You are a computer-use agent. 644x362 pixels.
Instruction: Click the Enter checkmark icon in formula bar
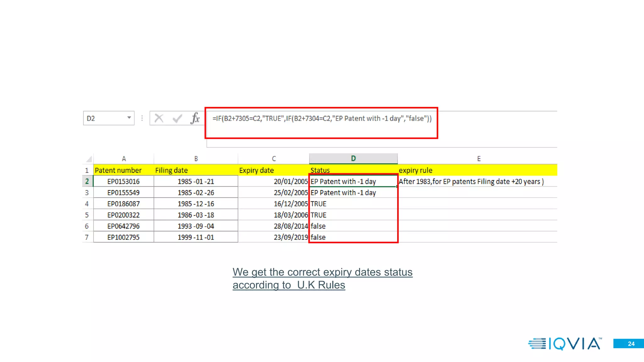(x=177, y=118)
